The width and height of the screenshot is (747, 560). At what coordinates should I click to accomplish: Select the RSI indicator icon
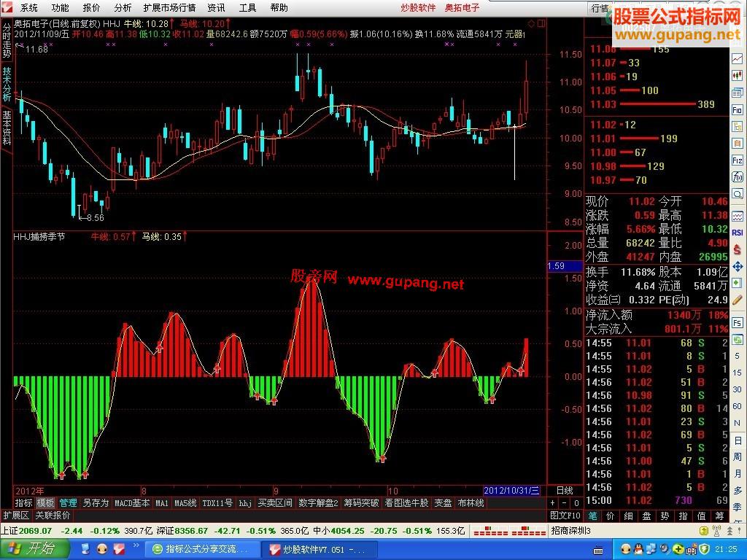737,233
